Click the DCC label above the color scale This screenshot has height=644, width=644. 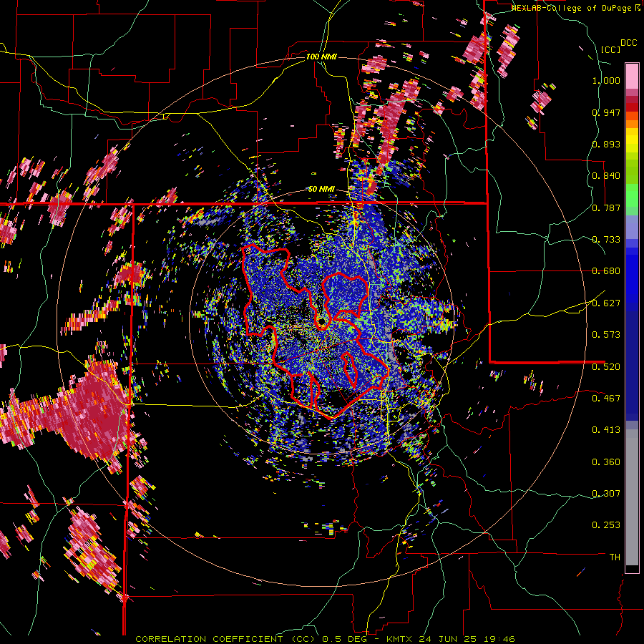[628, 43]
